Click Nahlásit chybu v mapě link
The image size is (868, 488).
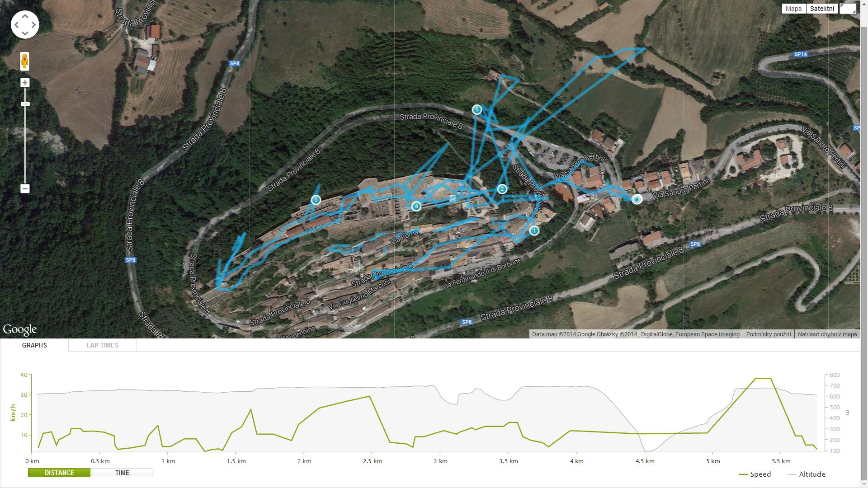(827, 334)
